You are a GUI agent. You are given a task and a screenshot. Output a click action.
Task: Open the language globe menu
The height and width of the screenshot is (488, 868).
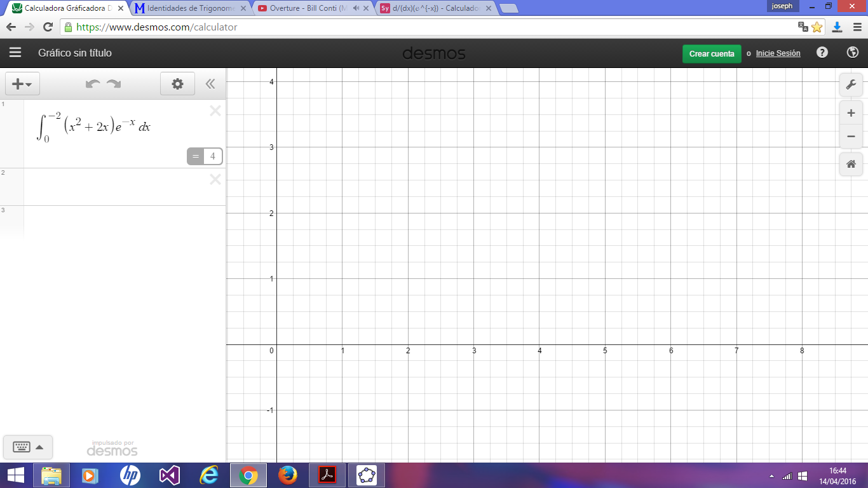pyautogui.click(x=853, y=53)
